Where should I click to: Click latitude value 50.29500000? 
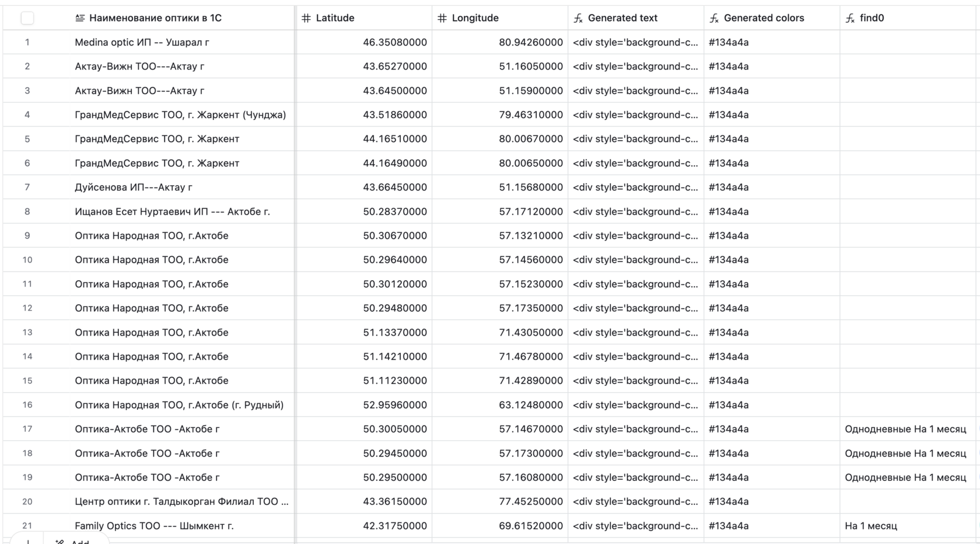coord(395,477)
